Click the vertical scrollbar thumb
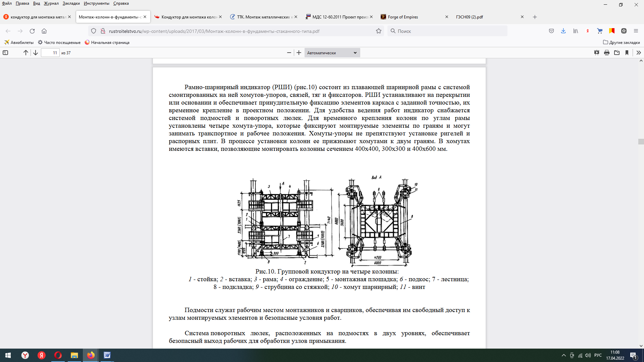The height and width of the screenshot is (362, 644). pos(641,141)
